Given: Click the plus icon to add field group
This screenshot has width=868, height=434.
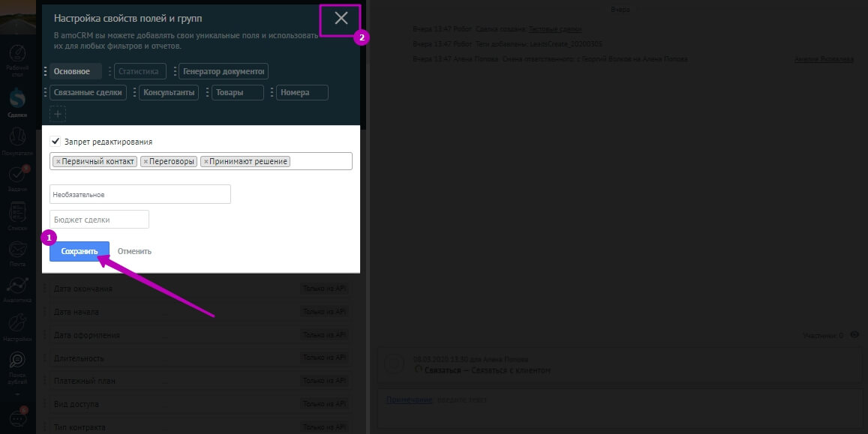Looking at the screenshot, I should coord(58,114).
